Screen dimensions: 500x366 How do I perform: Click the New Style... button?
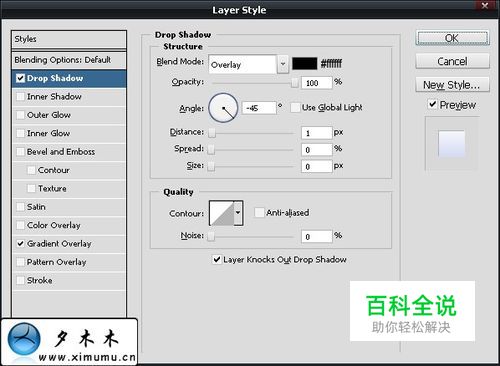click(x=452, y=85)
